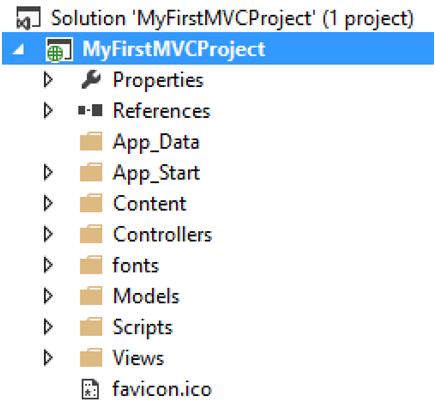Screen dimensions: 436x404
Task: Click the web project globe icon
Action: pyautogui.click(x=59, y=50)
